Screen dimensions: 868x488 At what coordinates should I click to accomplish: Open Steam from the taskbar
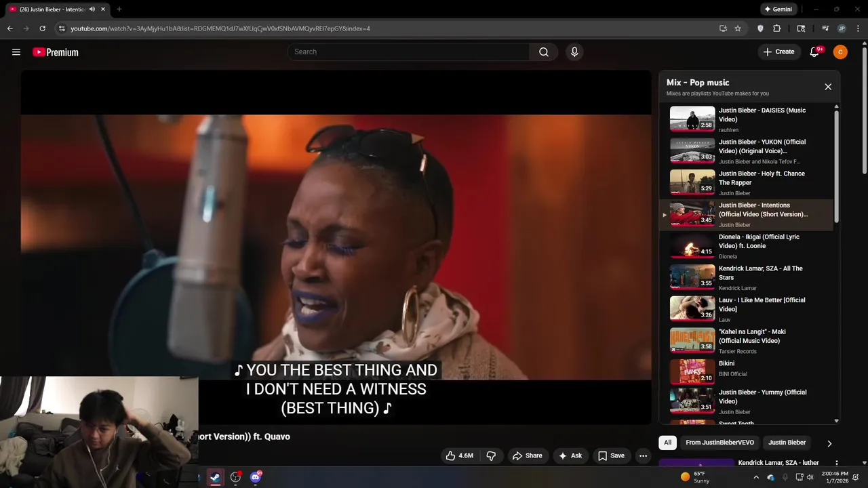tap(215, 477)
